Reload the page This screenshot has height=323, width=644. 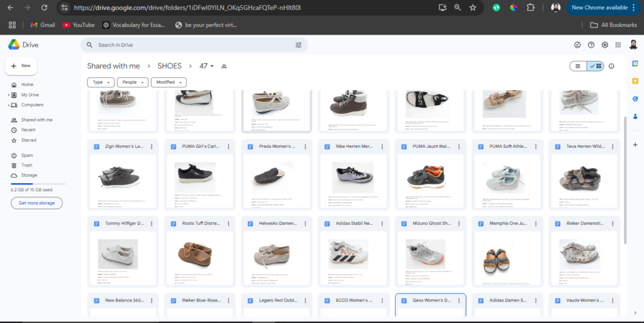click(x=45, y=8)
